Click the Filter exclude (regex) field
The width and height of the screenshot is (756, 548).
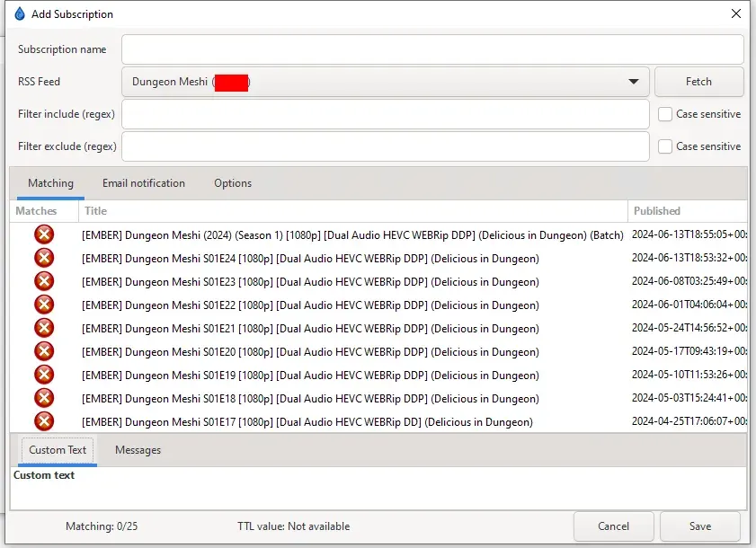386,146
